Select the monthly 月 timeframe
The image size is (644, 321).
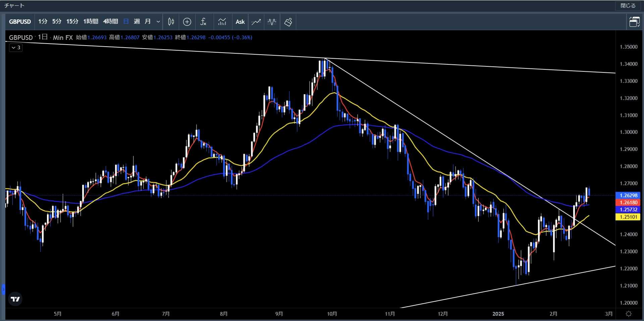(x=148, y=22)
